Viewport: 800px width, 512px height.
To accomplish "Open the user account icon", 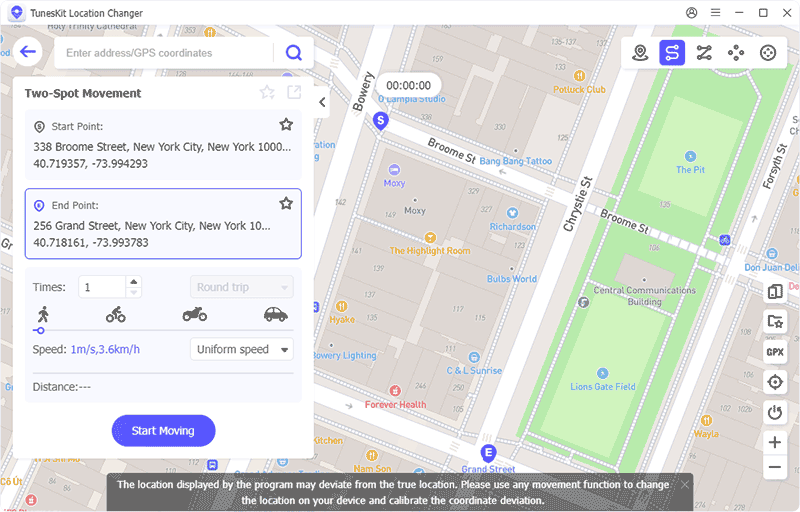I will 691,13.
